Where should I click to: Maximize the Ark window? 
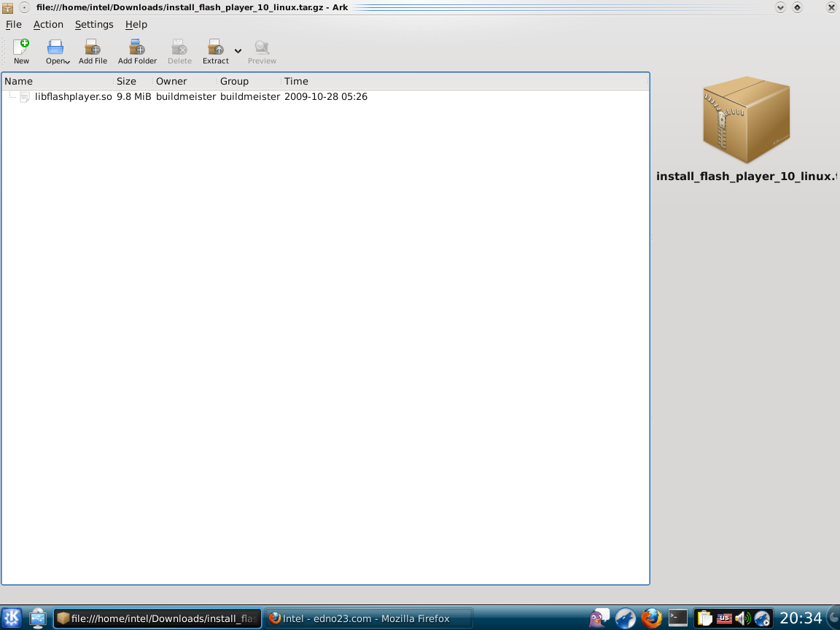[x=797, y=7]
